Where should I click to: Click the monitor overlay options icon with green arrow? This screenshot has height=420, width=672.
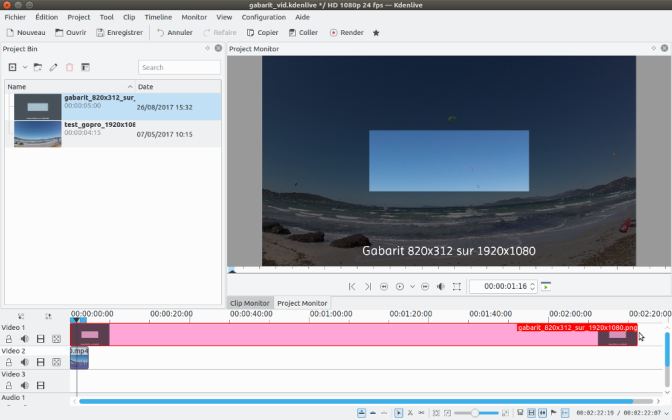(x=546, y=286)
